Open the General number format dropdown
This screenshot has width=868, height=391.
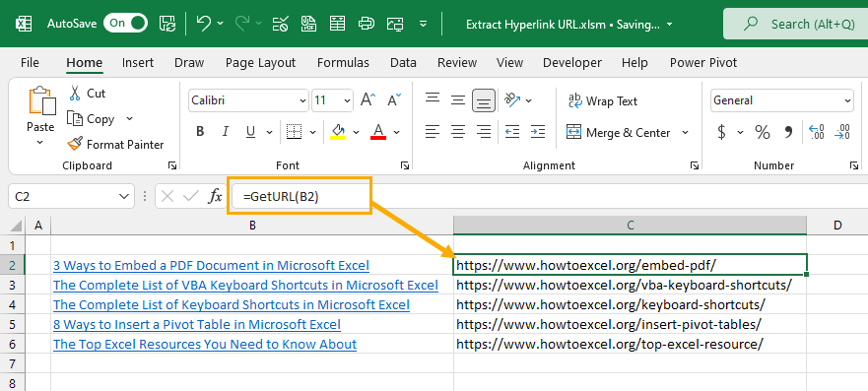coord(848,100)
